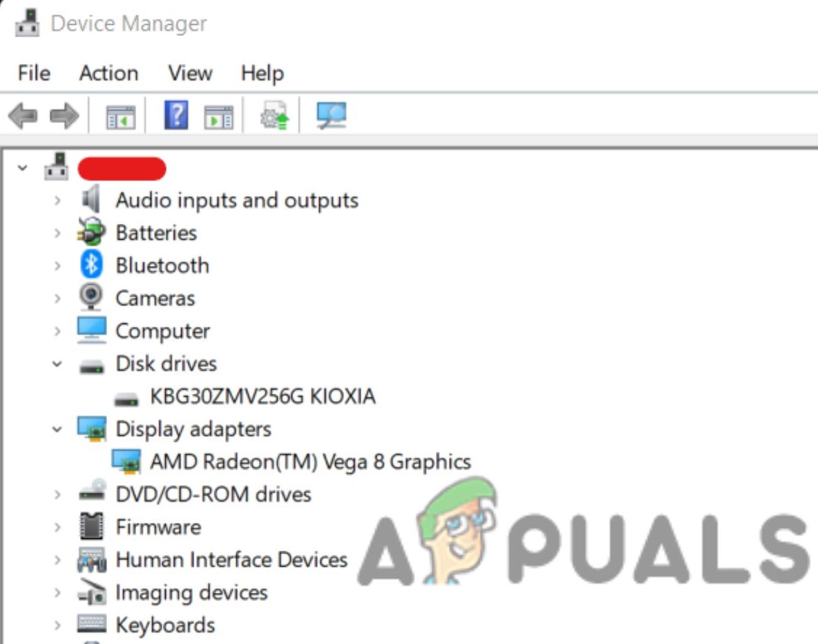Select AMD Radeon(TM) Vega 8 Graphics
The image size is (818, 644).
[x=311, y=462]
